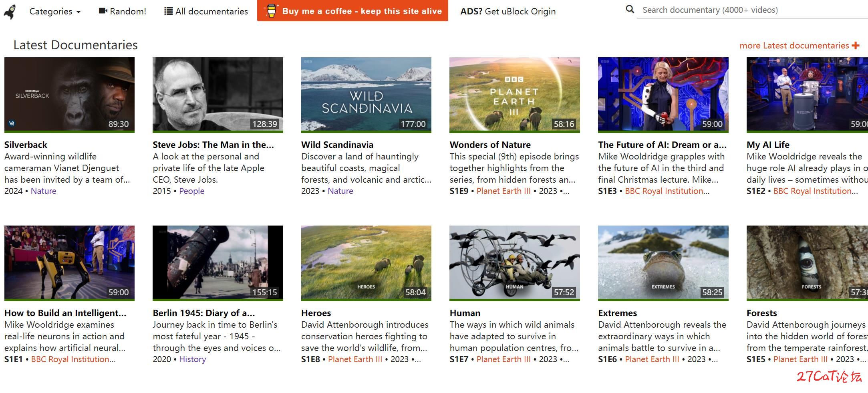Click the Extremes title link
The image size is (868, 393).
point(617,313)
